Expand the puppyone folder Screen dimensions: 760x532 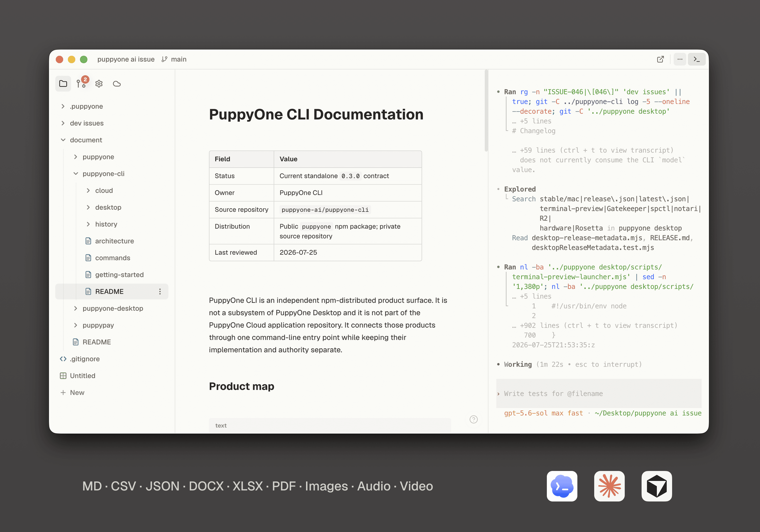tap(76, 157)
